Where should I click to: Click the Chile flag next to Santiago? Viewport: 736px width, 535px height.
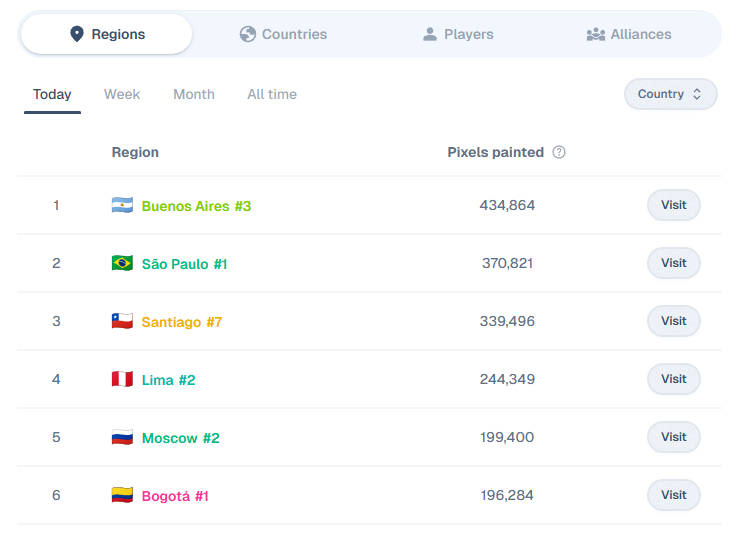(x=122, y=321)
